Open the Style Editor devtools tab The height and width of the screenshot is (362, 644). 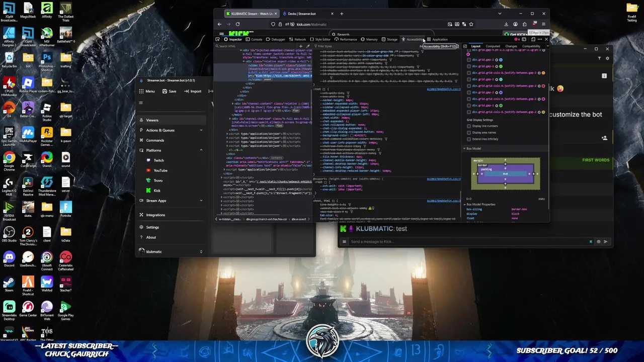coord(320,39)
